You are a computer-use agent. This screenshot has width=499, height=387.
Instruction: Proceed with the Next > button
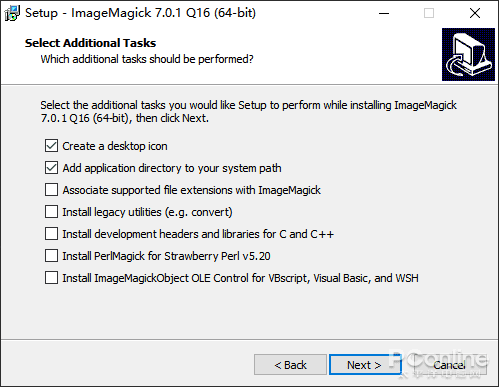pyautogui.click(x=364, y=365)
